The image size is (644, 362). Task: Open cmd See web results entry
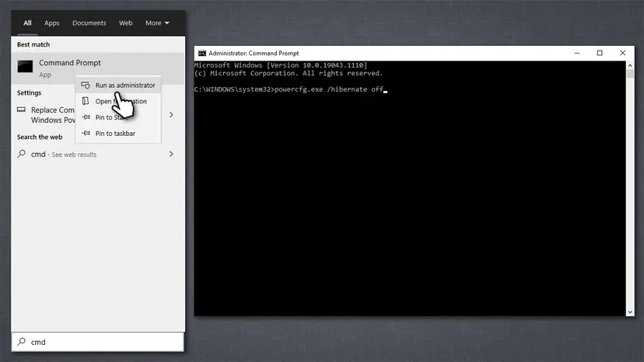(98, 155)
